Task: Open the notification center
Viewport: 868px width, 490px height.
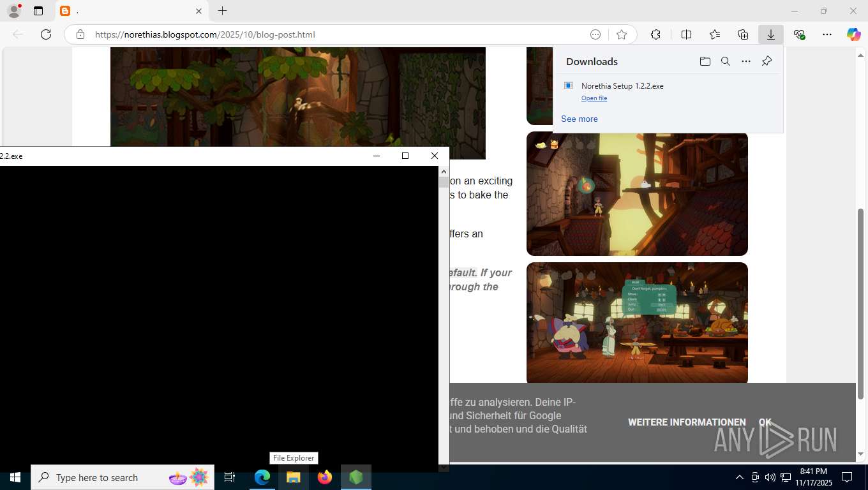Action: (847, 477)
